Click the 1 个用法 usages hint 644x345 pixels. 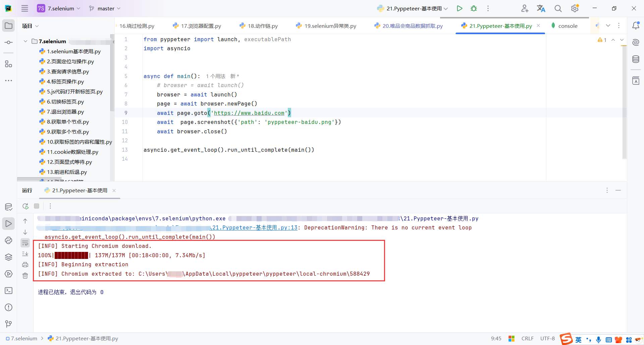click(x=216, y=76)
